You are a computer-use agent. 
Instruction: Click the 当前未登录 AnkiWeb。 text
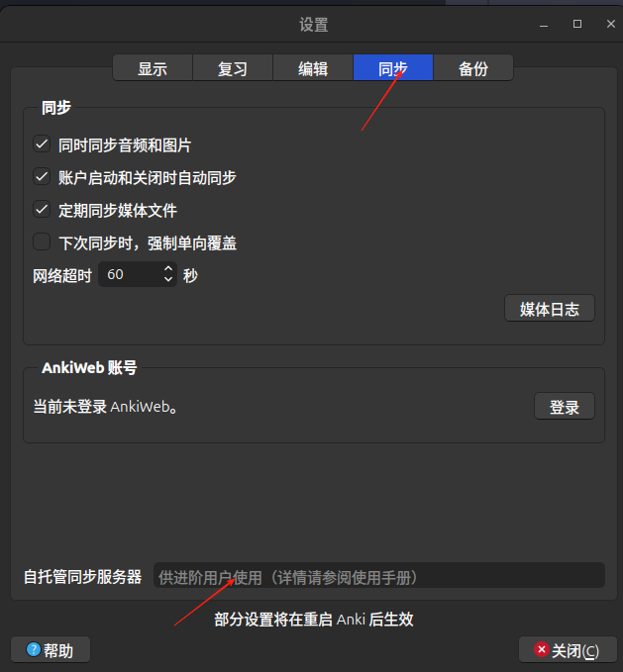click(105, 407)
